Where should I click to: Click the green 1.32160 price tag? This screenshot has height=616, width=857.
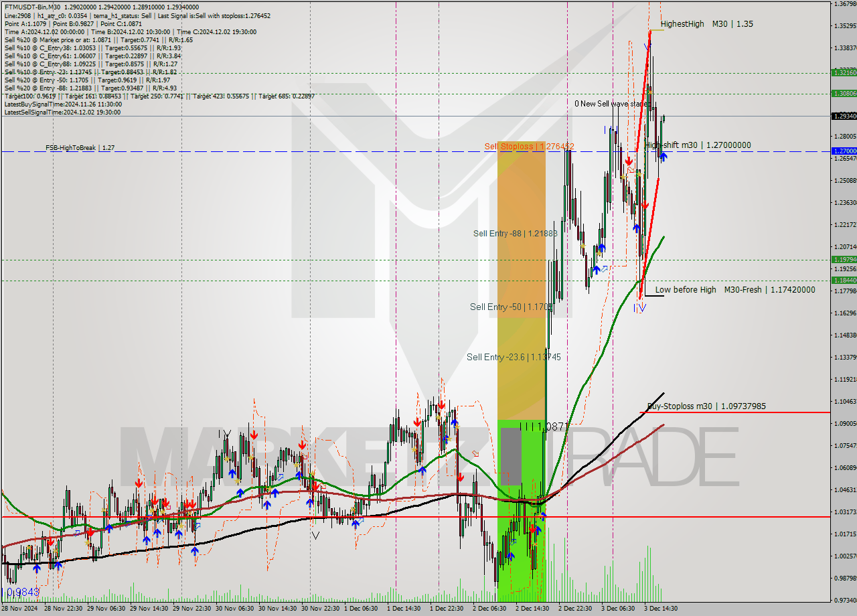tap(844, 72)
